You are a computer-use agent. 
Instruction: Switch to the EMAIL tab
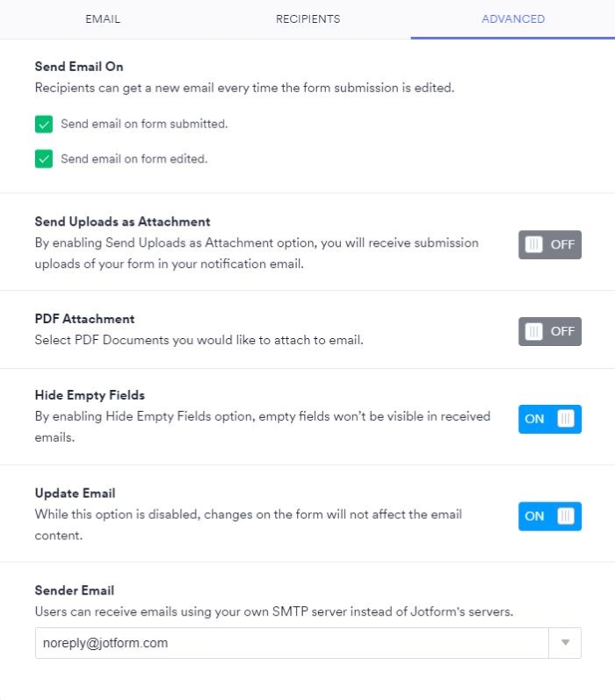(x=103, y=18)
